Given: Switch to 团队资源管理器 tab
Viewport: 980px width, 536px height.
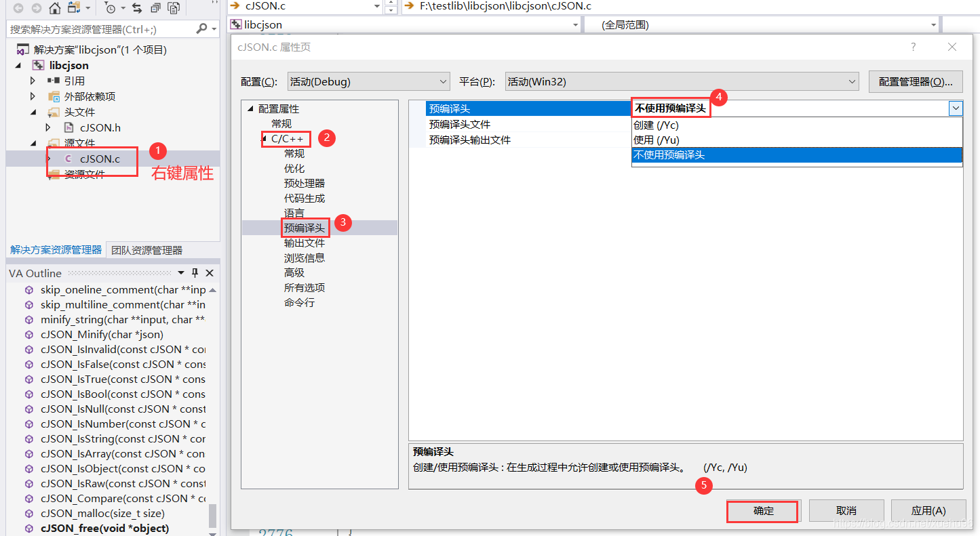Looking at the screenshot, I should [x=146, y=250].
